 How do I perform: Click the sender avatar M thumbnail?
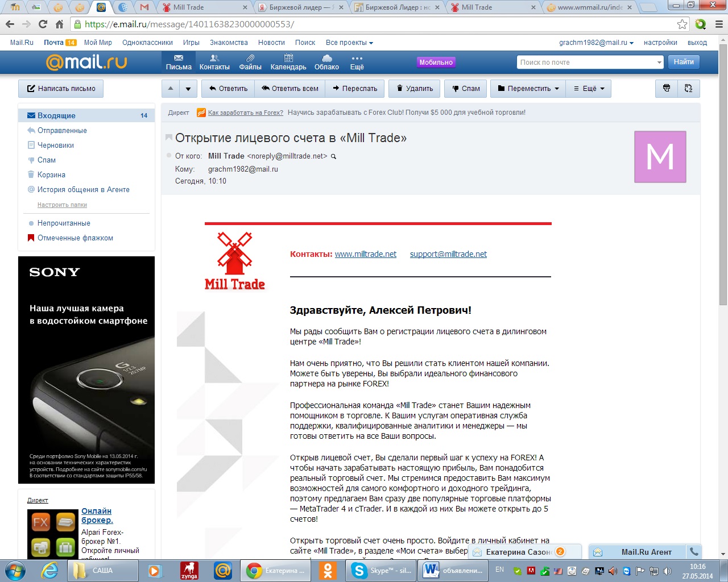tap(660, 157)
